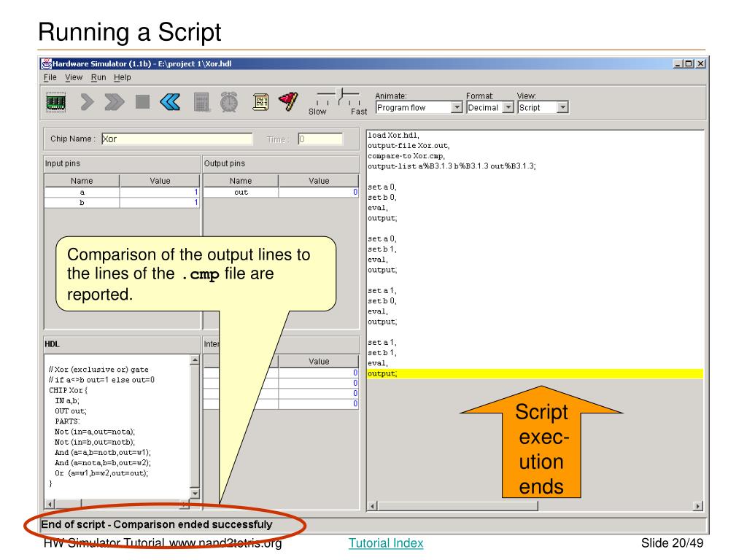Minimize the Hardware Simulator window
Viewport: 747px width, 560px height.
pos(678,63)
